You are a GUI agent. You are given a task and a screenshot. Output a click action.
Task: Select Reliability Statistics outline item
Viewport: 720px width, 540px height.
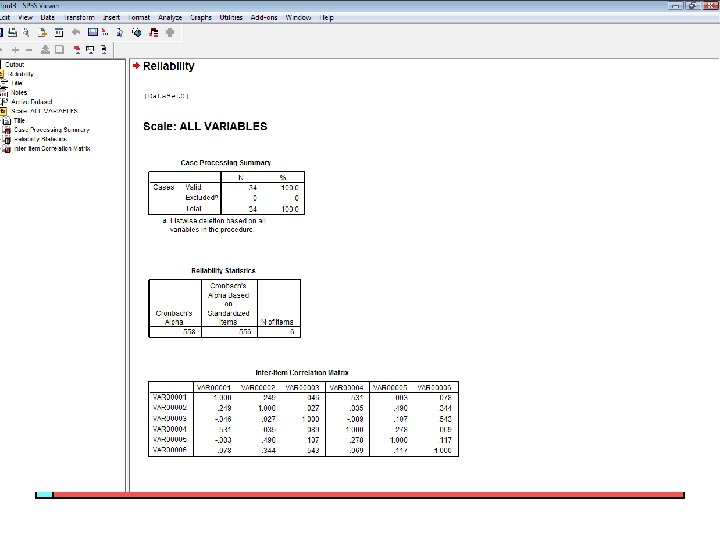coord(40,139)
